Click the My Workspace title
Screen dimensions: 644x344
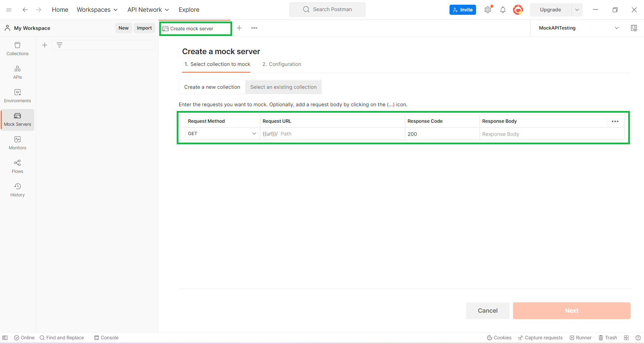click(x=32, y=28)
